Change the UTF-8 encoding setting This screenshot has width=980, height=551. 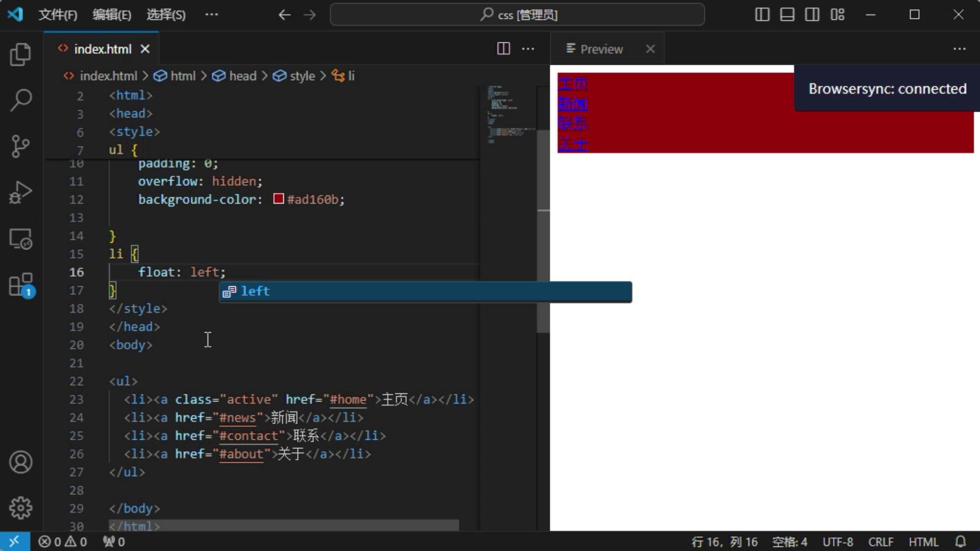point(838,541)
